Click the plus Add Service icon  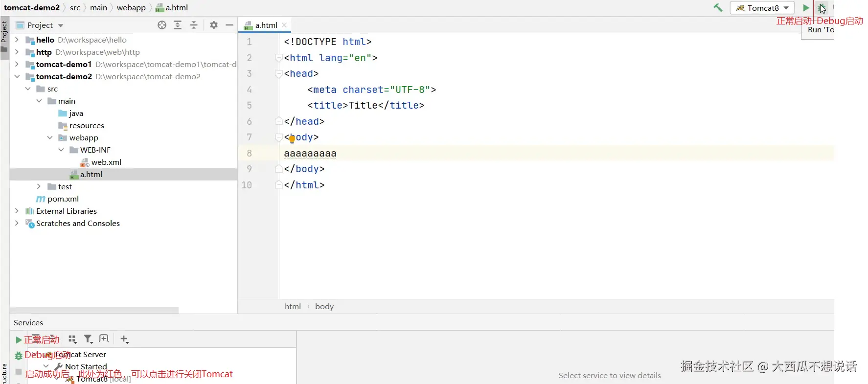coord(124,339)
